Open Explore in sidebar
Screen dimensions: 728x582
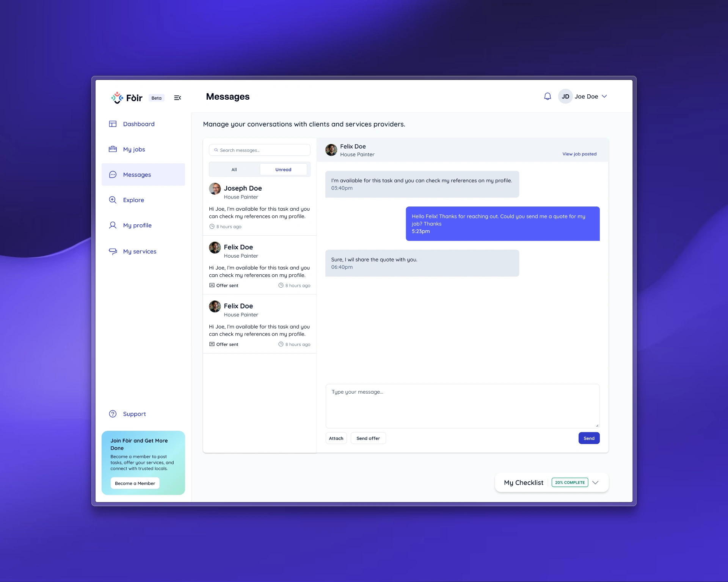coord(143,200)
